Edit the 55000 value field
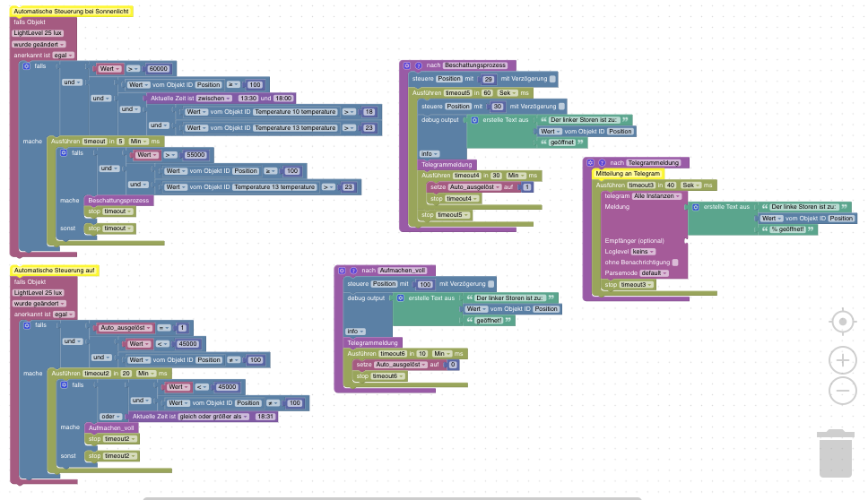868x500 pixels. (196, 155)
